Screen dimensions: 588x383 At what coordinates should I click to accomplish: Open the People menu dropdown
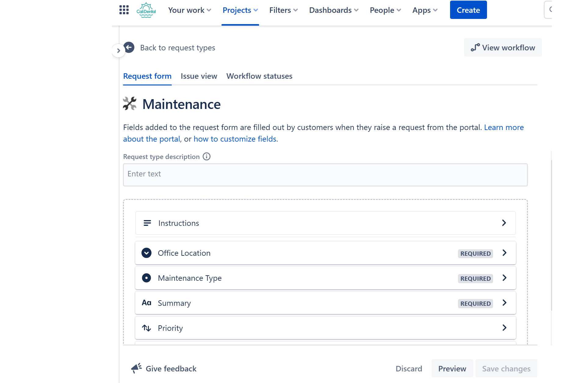pyautogui.click(x=385, y=10)
